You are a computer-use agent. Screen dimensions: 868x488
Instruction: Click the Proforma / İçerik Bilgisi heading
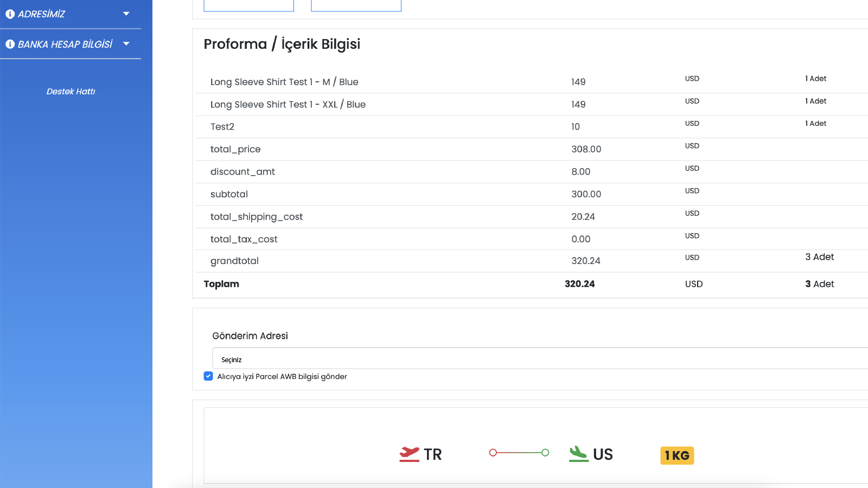pyautogui.click(x=282, y=44)
